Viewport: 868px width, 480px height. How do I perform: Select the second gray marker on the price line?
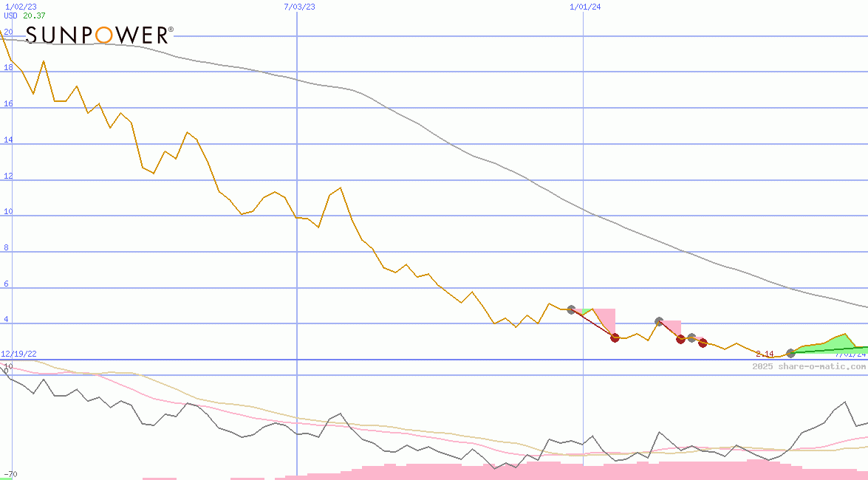(659, 321)
